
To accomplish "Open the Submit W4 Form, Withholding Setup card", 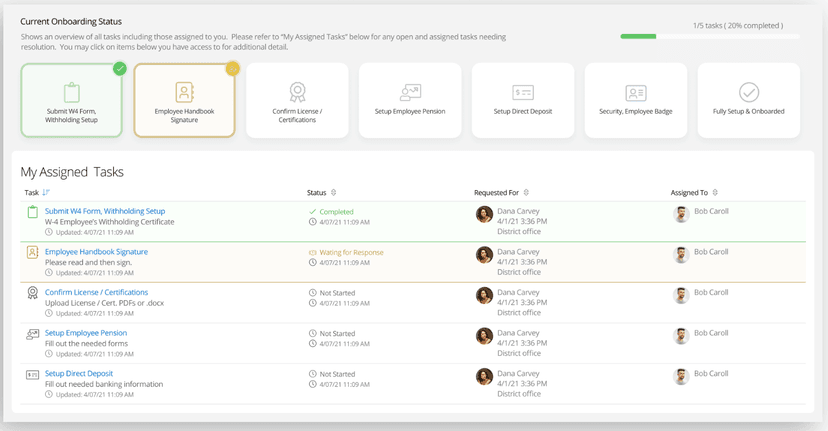I will pyautogui.click(x=71, y=100).
